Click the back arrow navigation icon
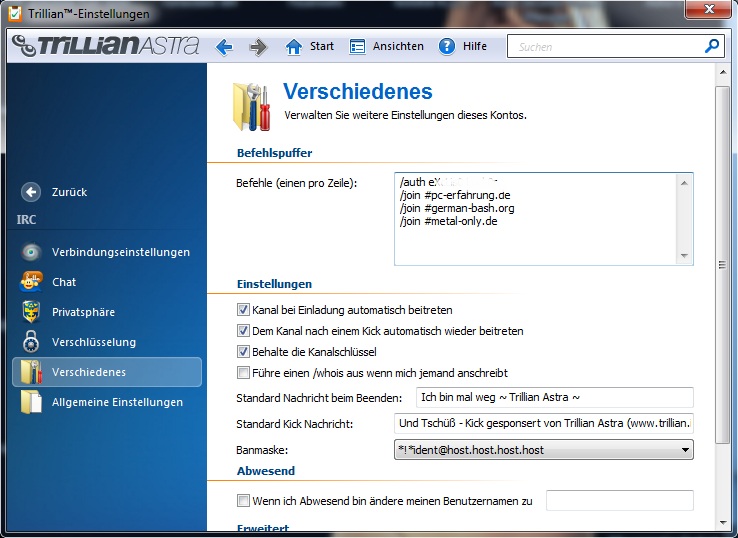Image resolution: width=738 pixels, height=538 pixels. [224, 47]
